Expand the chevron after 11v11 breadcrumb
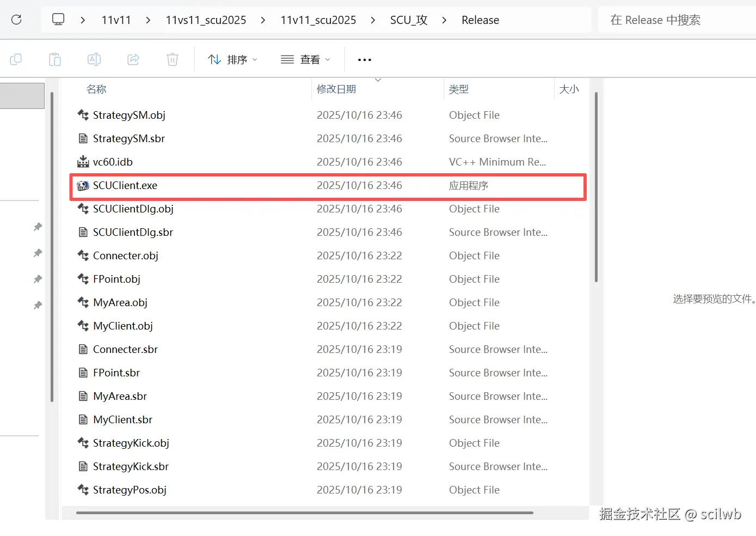 148,20
